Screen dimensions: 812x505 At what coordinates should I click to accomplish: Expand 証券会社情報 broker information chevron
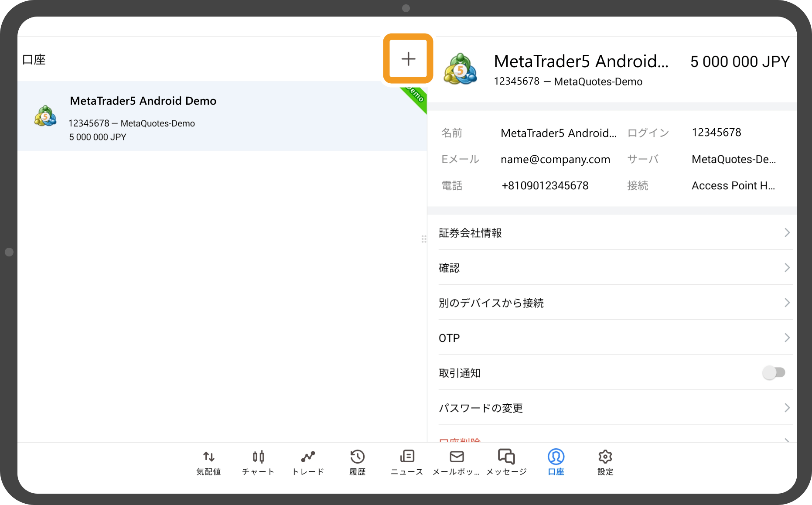point(787,232)
